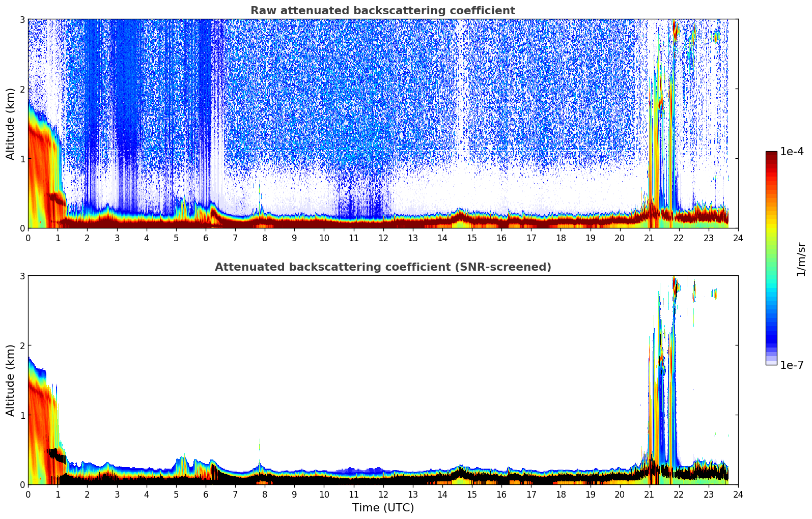Click the "Altitude (km)" label of the SNR-screened plot

tap(11, 380)
